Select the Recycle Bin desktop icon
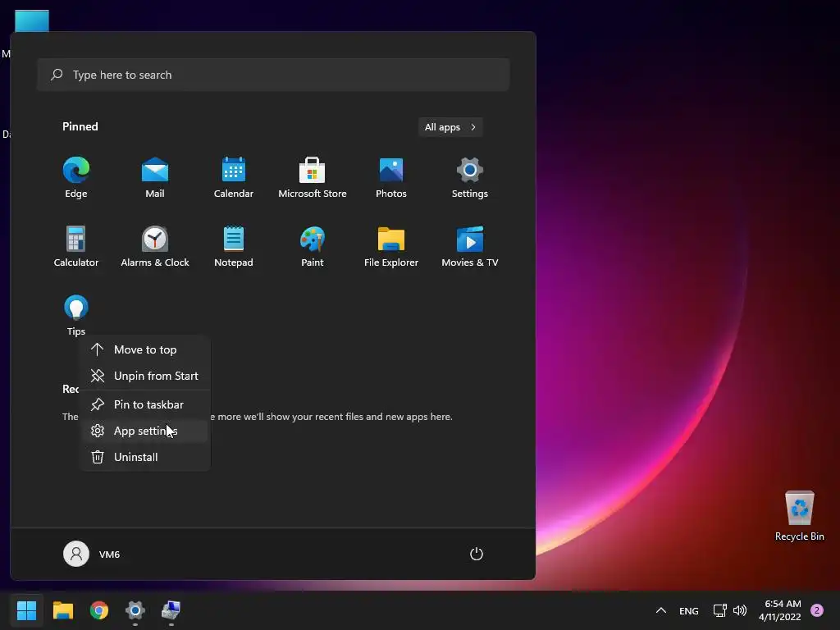 coord(799,516)
